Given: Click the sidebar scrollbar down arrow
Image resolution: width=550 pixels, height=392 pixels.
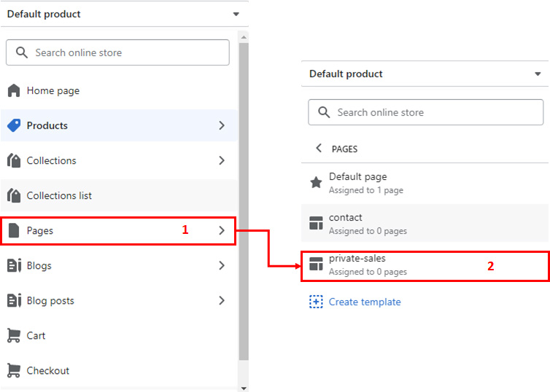Looking at the screenshot, I should coord(244,388).
